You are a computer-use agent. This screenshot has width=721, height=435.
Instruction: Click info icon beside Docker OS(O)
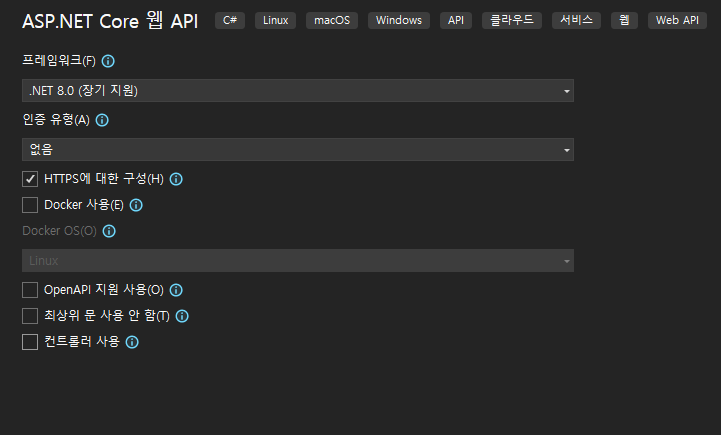click(109, 231)
